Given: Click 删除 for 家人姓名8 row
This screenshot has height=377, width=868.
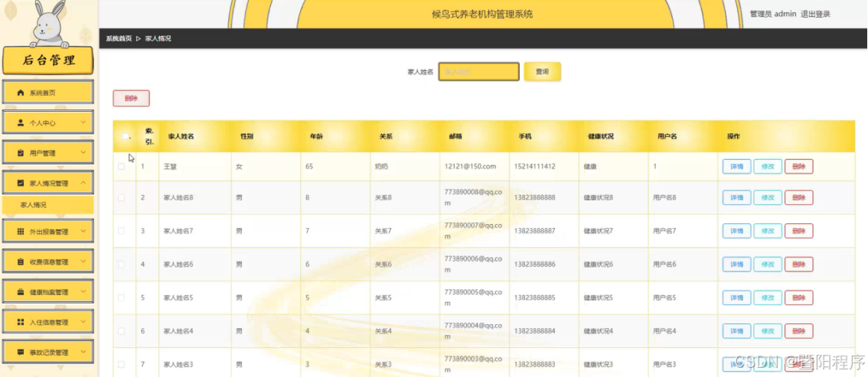Looking at the screenshot, I should coord(799,198).
